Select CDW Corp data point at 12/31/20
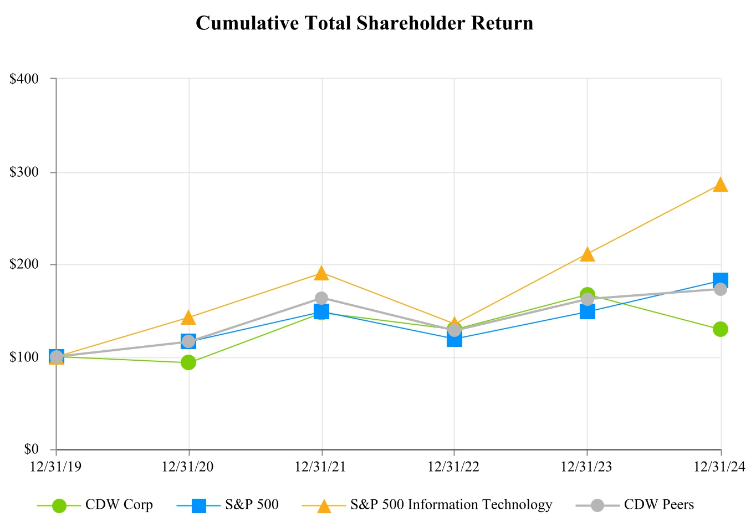Image resolution: width=756 pixels, height=532 pixels. tap(188, 362)
